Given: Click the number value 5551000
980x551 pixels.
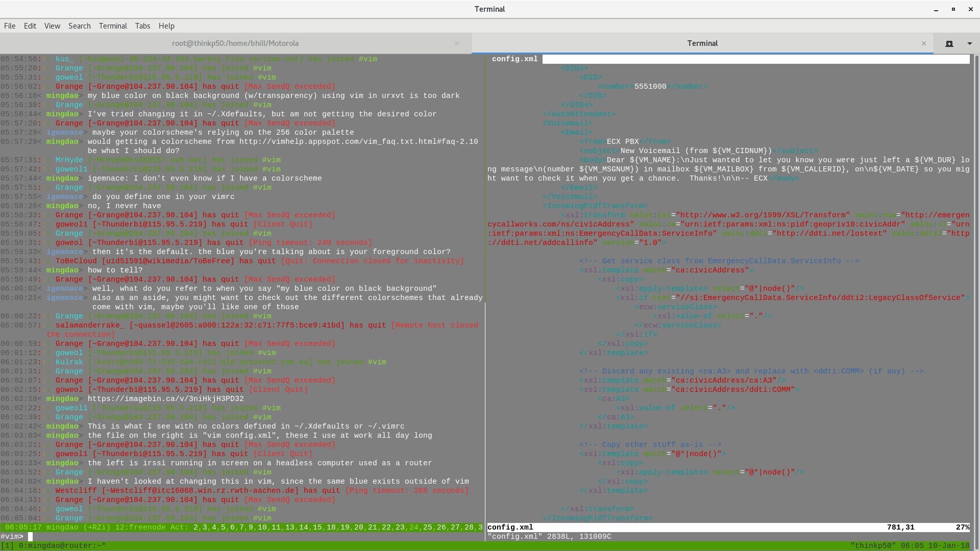Looking at the screenshot, I should click(x=650, y=87).
